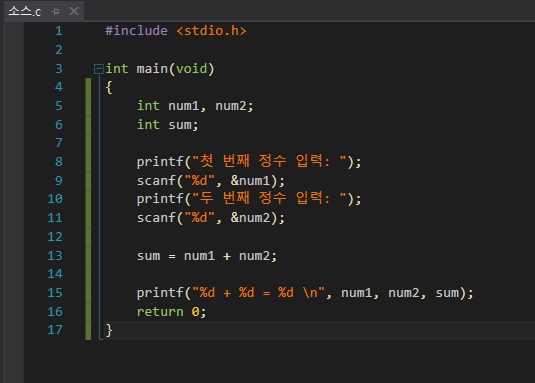Click the closing brace on line 17
The height and width of the screenshot is (383, 535).
pyautogui.click(x=109, y=330)
